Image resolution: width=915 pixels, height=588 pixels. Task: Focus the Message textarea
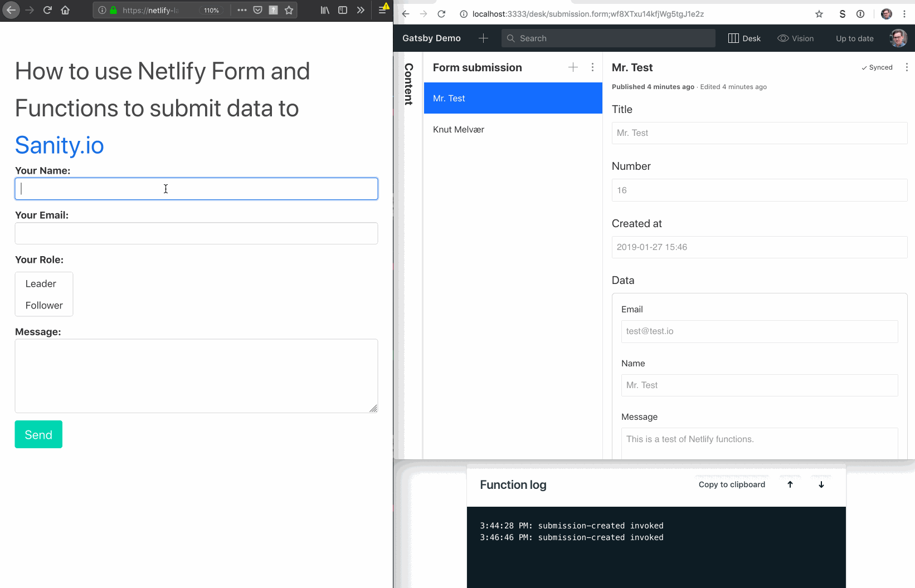[x=196, y=376]
